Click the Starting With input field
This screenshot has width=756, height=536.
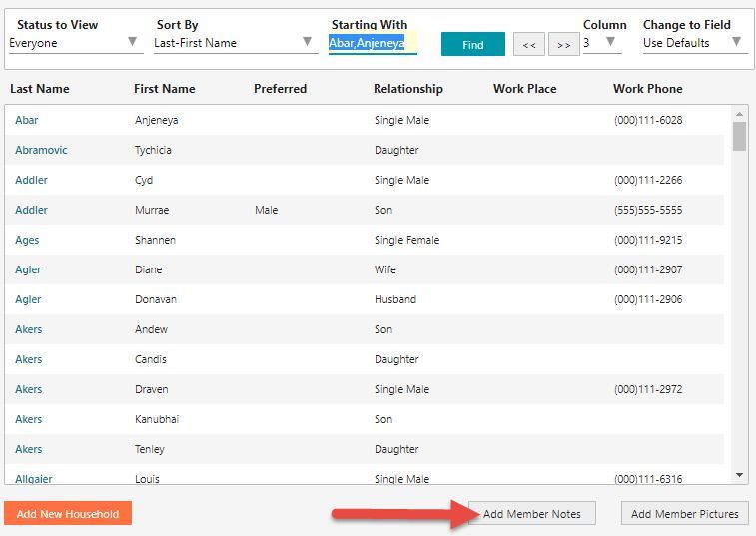click(x=373, y=43)
